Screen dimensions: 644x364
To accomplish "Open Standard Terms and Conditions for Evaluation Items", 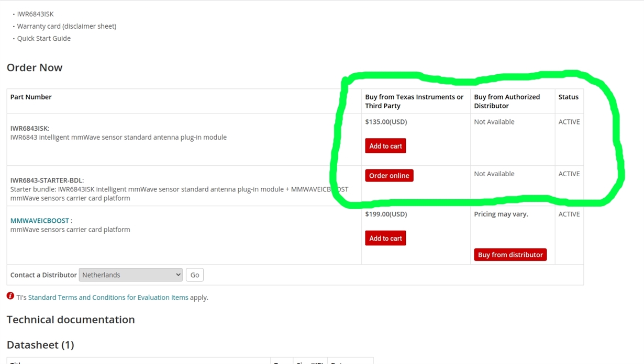I will (108, 298).
